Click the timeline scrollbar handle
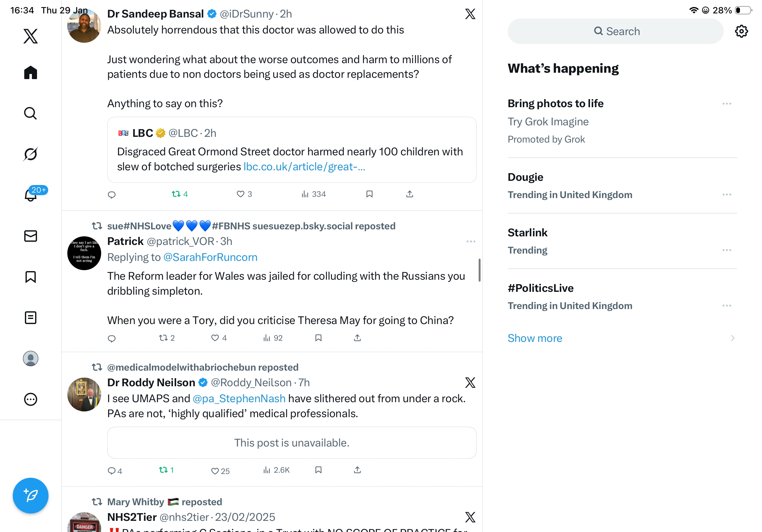 [x=479, y=270]
